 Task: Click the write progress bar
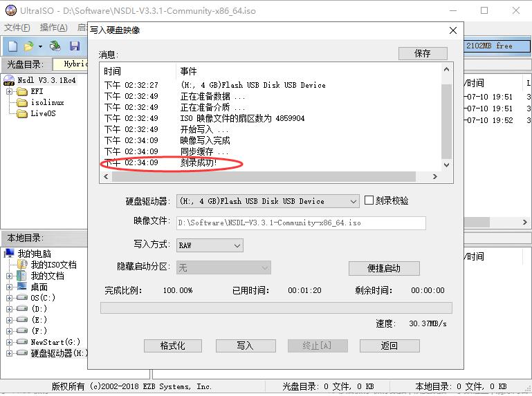coord(276,308)
